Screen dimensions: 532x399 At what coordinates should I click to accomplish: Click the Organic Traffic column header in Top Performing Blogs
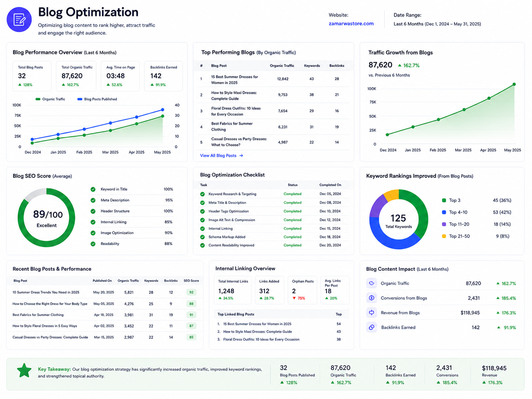(x=282, y=66)
